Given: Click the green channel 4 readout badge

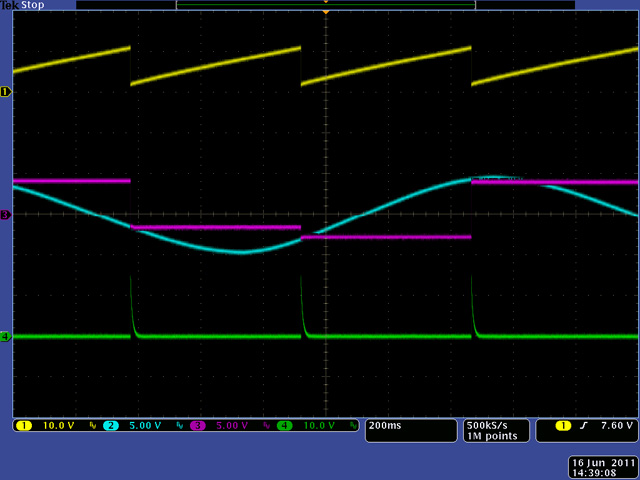Looking at the screenshot, I should tap(285, 426).
